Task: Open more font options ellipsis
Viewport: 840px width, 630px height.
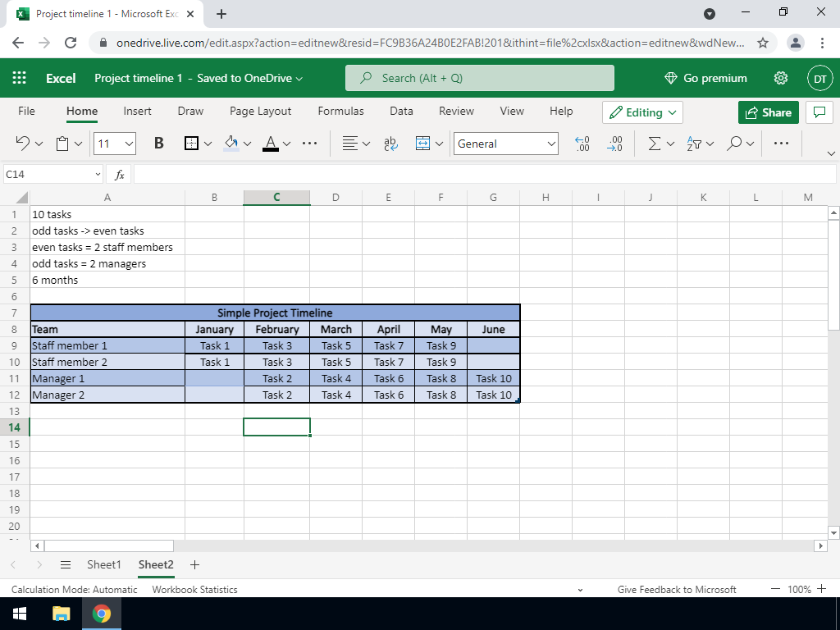Action: (309, 143)
